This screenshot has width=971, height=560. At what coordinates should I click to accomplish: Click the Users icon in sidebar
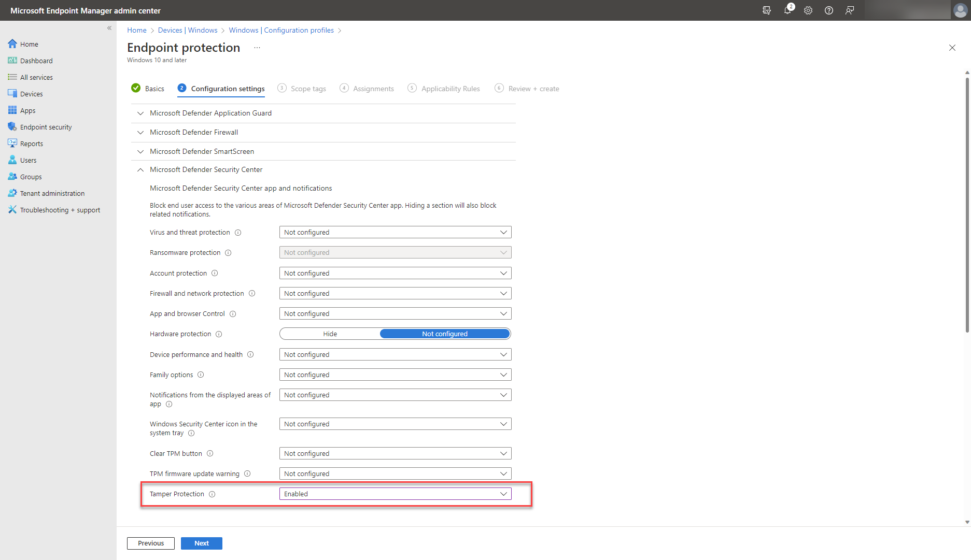(12, 160)
